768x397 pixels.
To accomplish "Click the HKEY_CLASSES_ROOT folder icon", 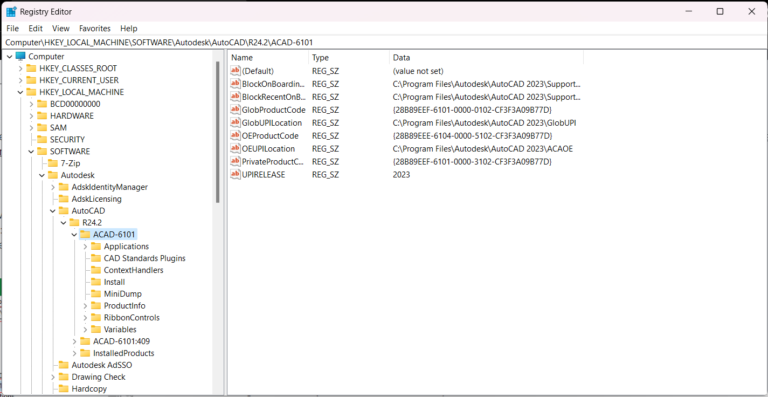I will [x=31, y=68].
